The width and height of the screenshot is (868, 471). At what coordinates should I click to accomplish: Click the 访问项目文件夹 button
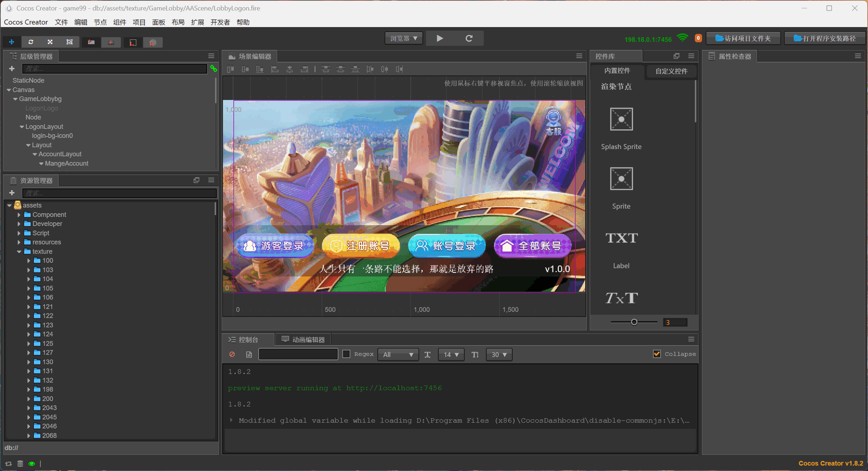point(743,38)
